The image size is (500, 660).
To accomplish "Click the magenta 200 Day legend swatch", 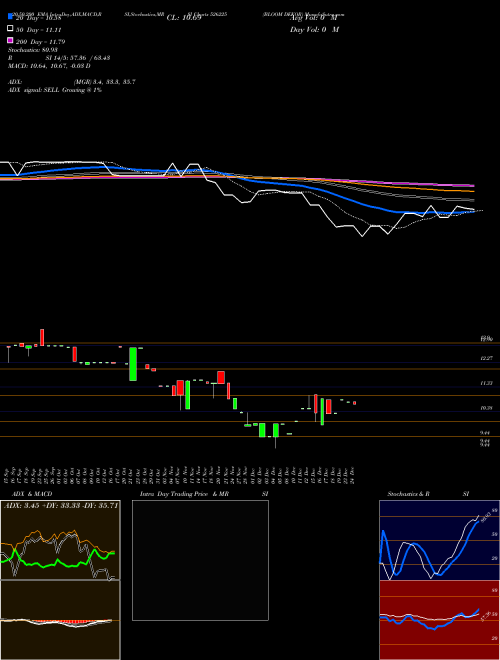I will click(x=10, y=40).
